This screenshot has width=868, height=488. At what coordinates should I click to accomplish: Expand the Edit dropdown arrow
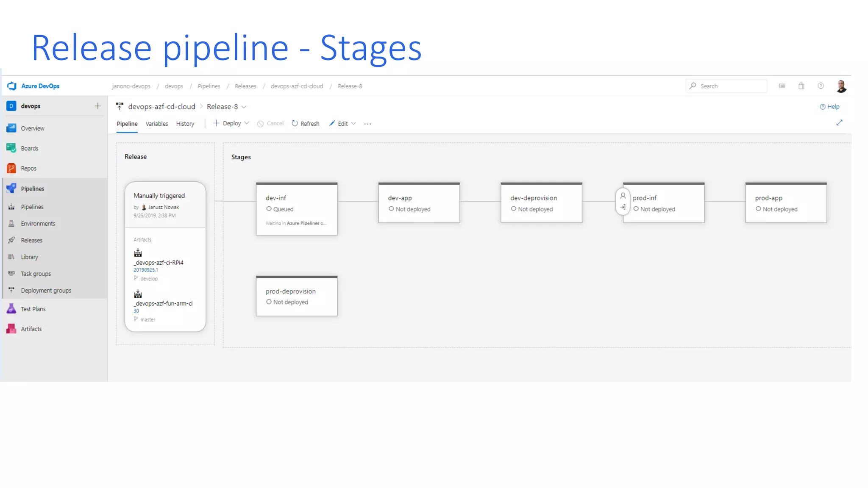[353, 123]
